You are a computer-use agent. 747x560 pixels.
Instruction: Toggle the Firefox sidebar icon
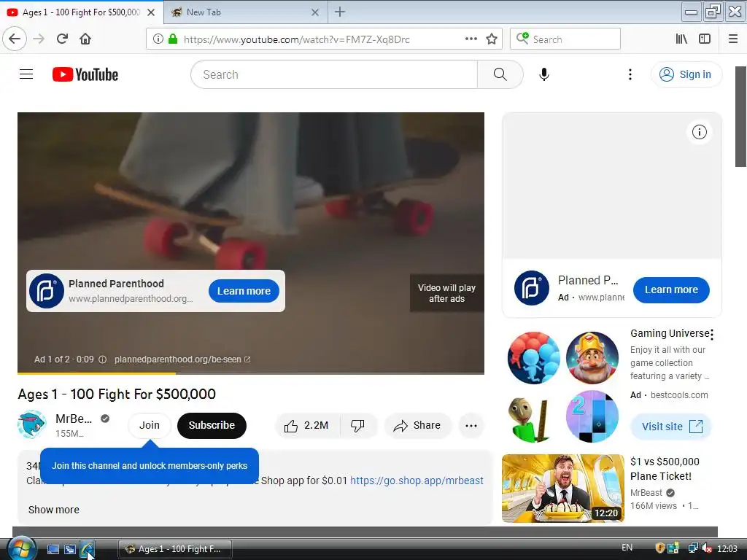(705, 39)
